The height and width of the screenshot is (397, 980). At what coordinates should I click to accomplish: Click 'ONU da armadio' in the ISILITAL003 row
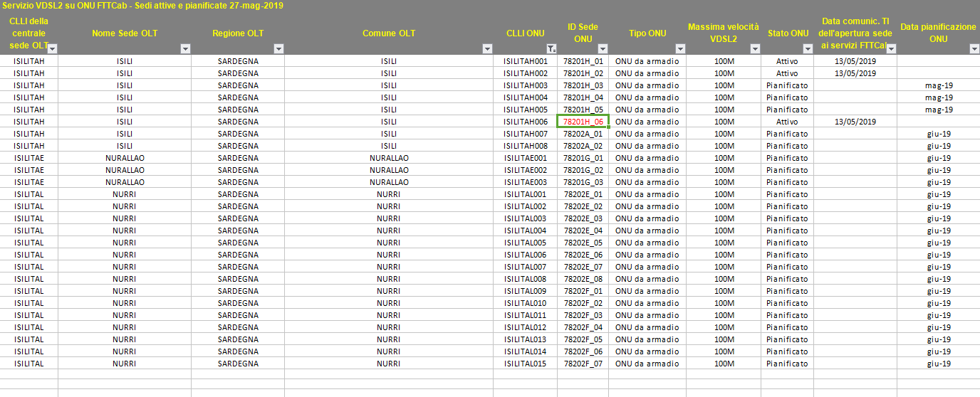point(647,218)
